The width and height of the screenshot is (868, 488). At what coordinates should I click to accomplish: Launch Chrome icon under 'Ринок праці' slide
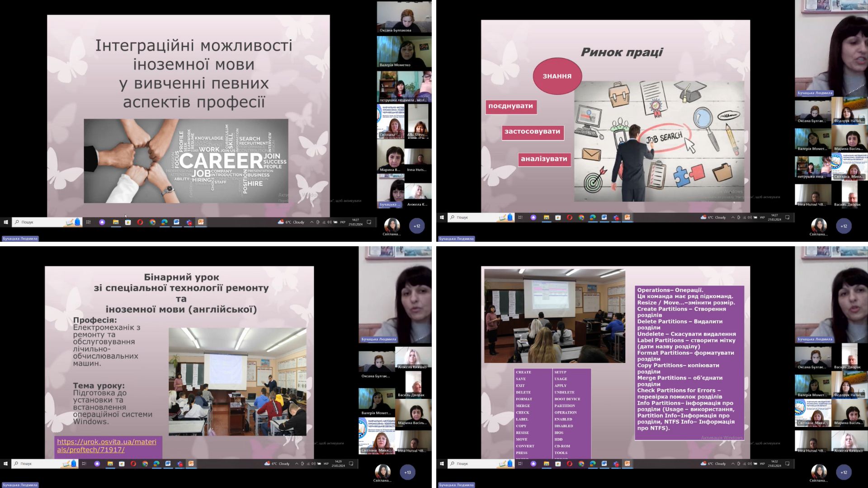pos(581,217)
